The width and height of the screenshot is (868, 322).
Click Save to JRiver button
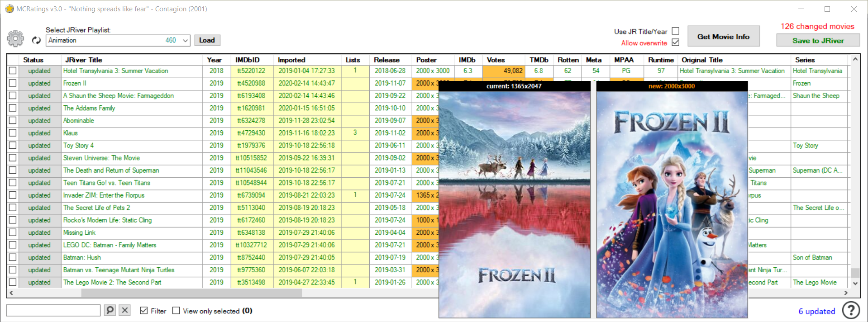pyautogui.click(x=818, y=41)
